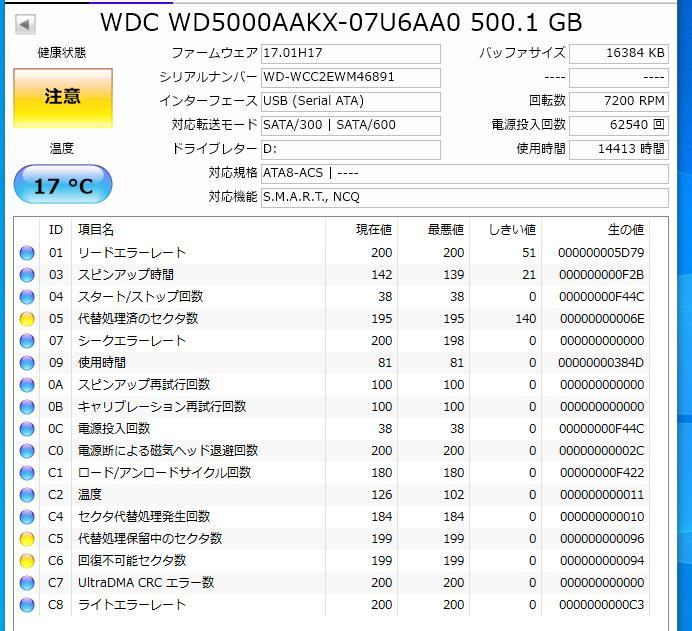Click the blue status icon for ID 03
Screen dimensions: 692x631
coord(27,275)
